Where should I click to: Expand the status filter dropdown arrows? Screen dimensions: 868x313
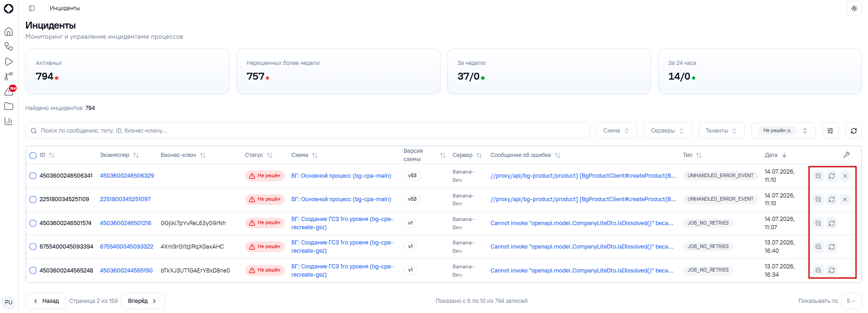pos(805,131)
